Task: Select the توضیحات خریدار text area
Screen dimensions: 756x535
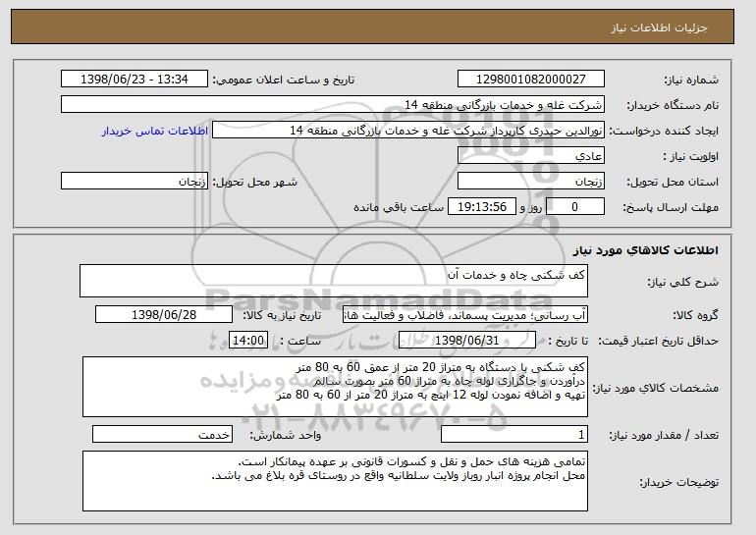Action: 335,481
